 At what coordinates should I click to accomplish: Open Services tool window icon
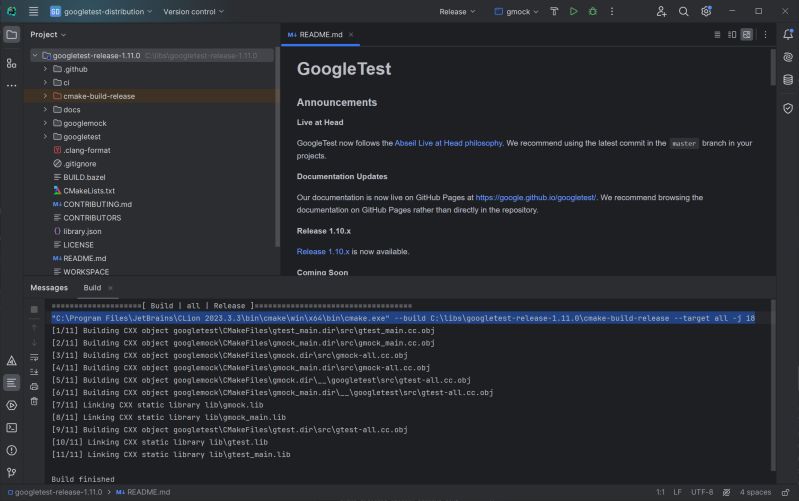(x=11, y=405)
